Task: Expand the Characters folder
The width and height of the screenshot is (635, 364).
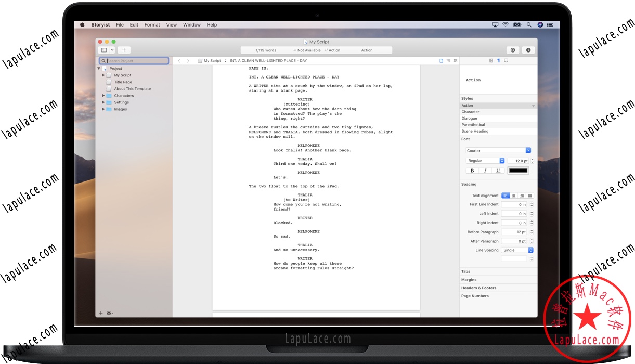Action: click(103, 96)
